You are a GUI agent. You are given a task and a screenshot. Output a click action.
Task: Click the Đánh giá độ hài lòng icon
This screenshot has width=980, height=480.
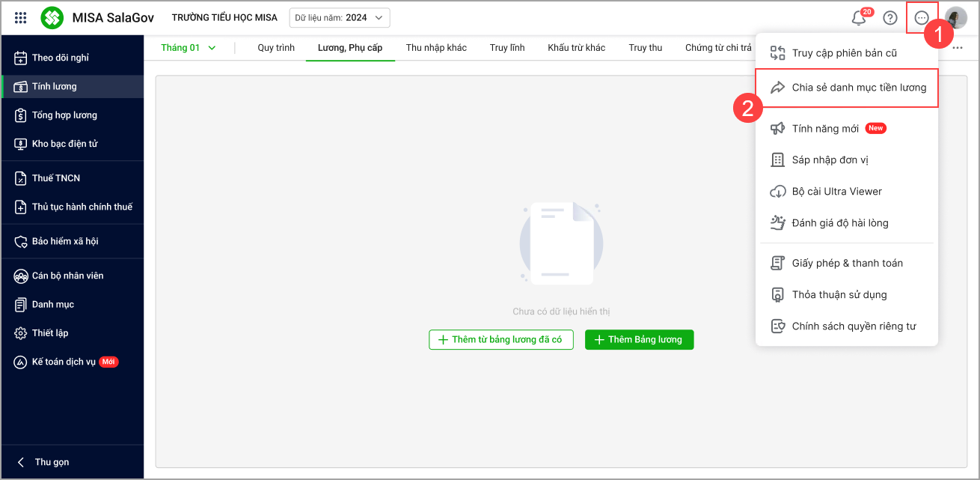tap(777, 222)
